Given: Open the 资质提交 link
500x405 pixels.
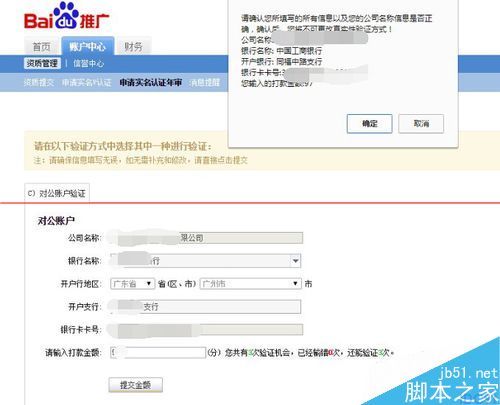Looking at the screenshot, I should click(x=39, y=82).
